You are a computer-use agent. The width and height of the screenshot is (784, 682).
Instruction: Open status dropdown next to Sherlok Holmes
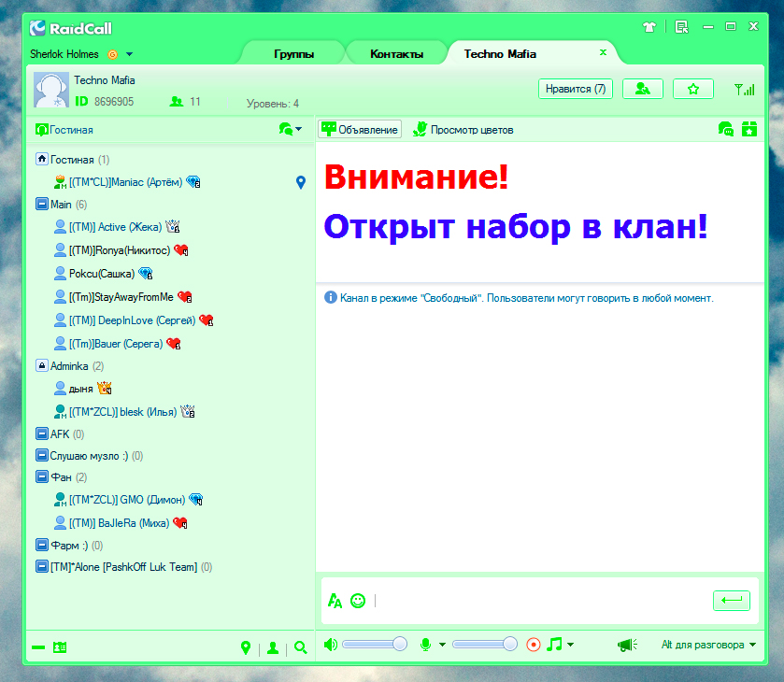click(130, 54)
